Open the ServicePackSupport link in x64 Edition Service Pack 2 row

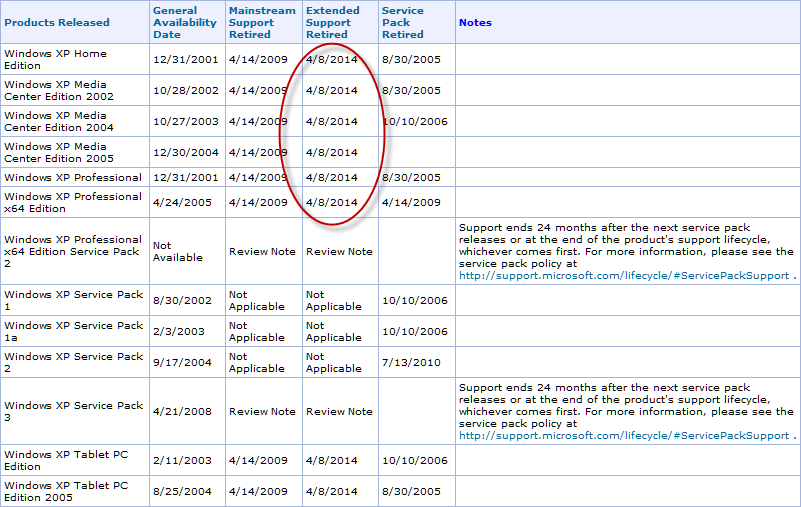coord(624,275)
